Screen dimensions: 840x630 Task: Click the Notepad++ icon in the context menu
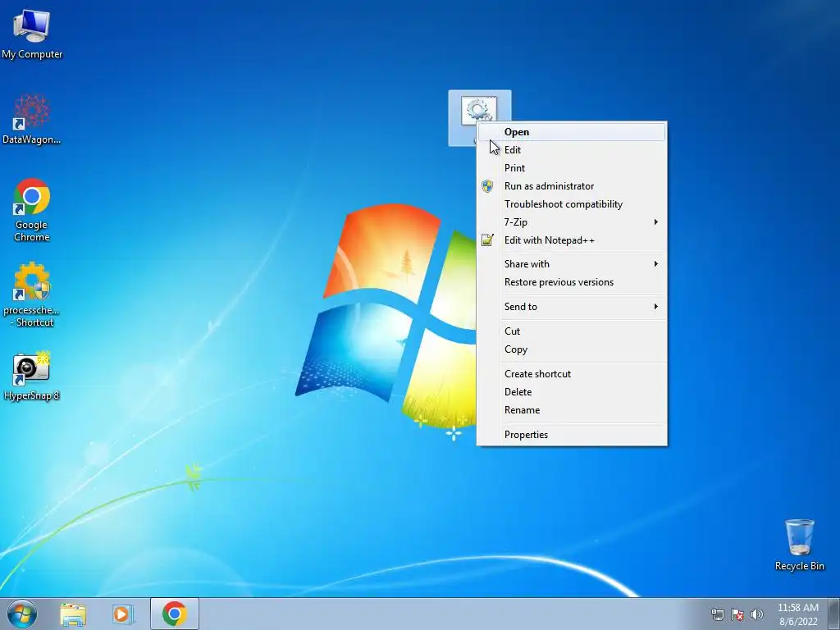tap(487, 240)
